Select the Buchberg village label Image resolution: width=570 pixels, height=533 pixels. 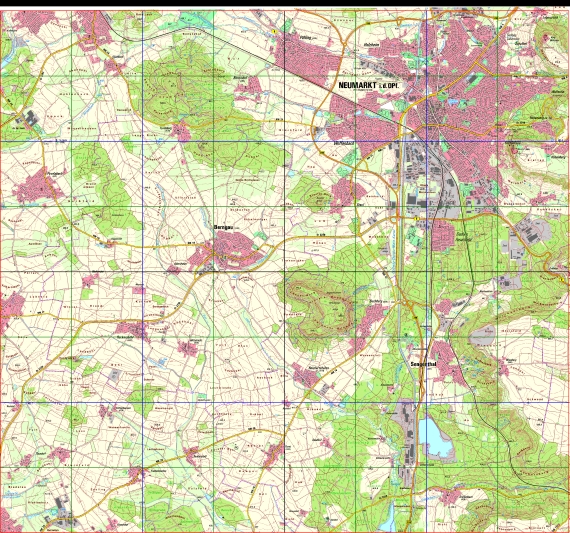[374, 301]
